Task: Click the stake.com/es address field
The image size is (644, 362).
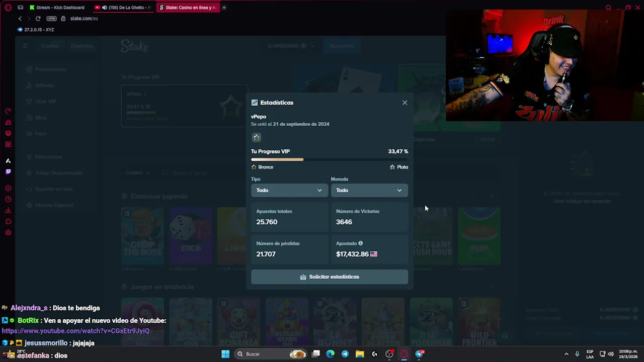Action: coord(84,19)
